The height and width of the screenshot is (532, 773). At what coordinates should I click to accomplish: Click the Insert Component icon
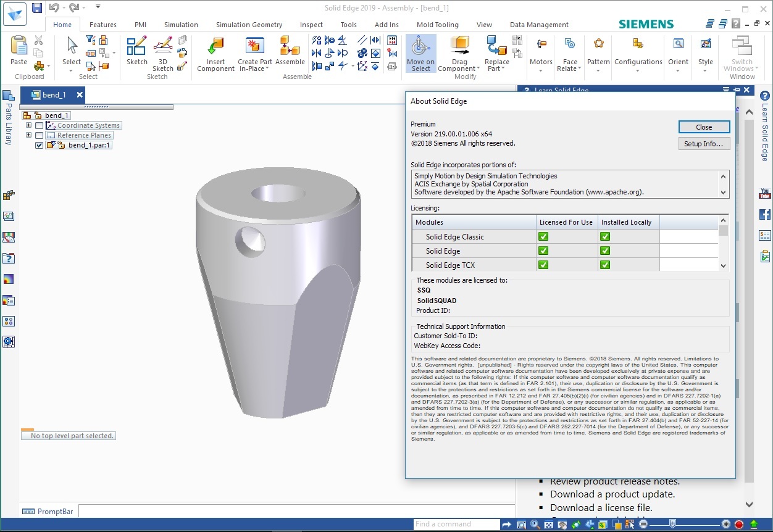[x=215, y=46]
